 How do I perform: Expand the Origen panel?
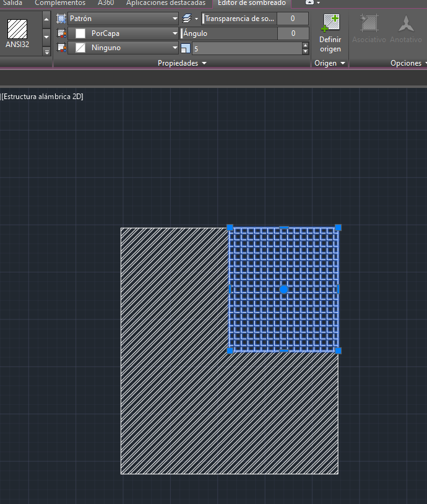click(x=329, y=63)
